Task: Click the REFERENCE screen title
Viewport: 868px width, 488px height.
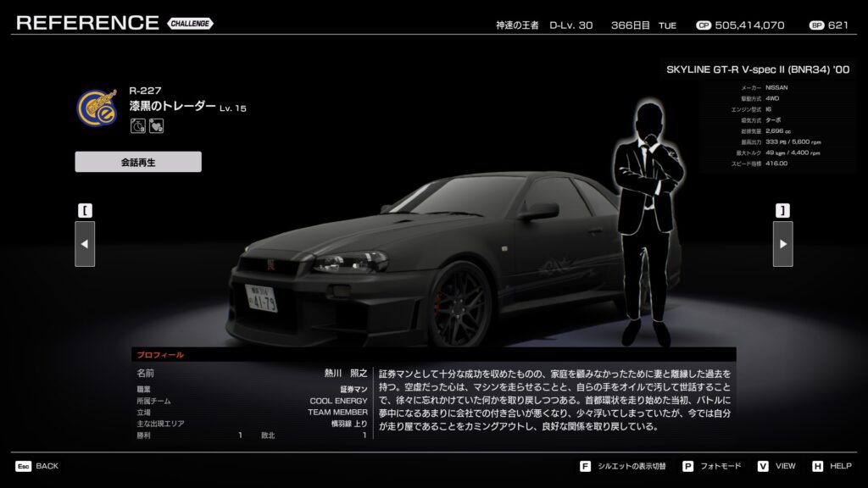Action: coord(87,23)
